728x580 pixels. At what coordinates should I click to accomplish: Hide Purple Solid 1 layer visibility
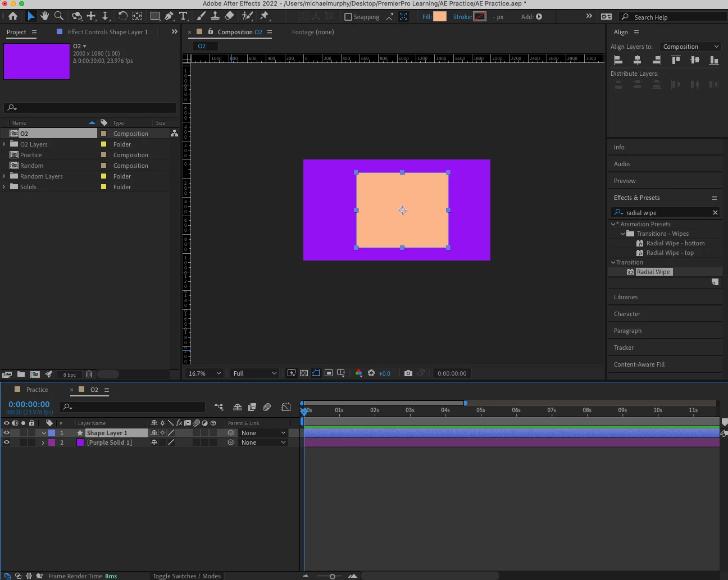[x=7, y=442]
